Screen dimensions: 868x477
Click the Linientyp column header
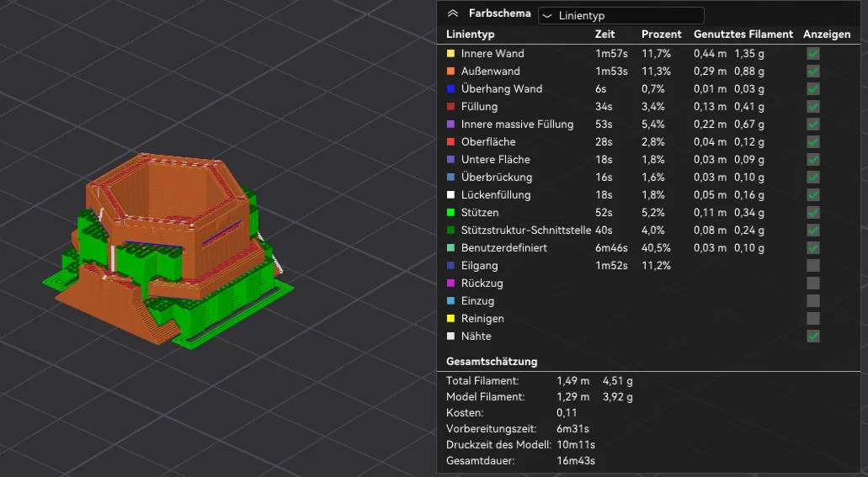pyautogui.click(x=471, y=34)
